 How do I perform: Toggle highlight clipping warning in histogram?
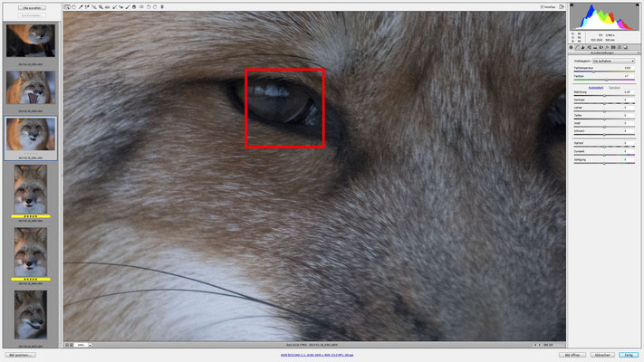pyautogui.click(x=638, y=5)
